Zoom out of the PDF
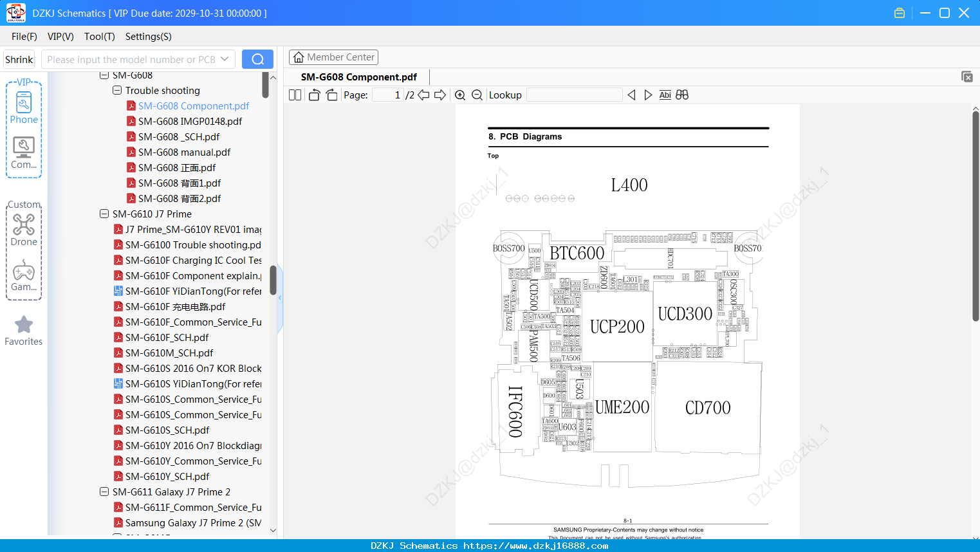980x552 pixels. [x=477, y=95]
